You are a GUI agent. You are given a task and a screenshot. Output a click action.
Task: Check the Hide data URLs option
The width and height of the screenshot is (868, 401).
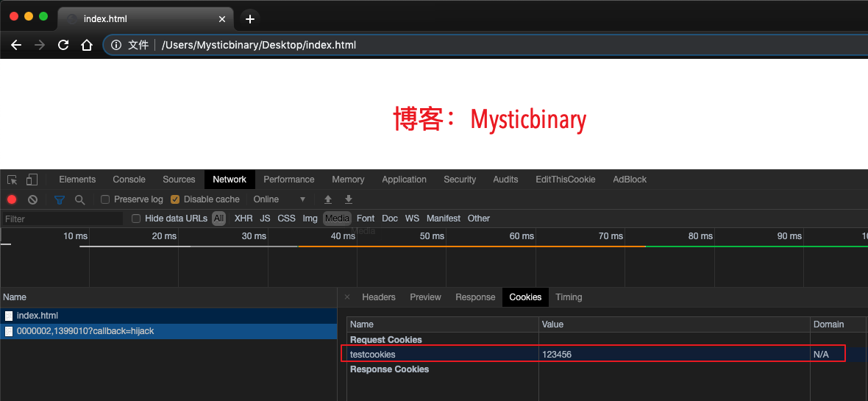tap(136, 219)
